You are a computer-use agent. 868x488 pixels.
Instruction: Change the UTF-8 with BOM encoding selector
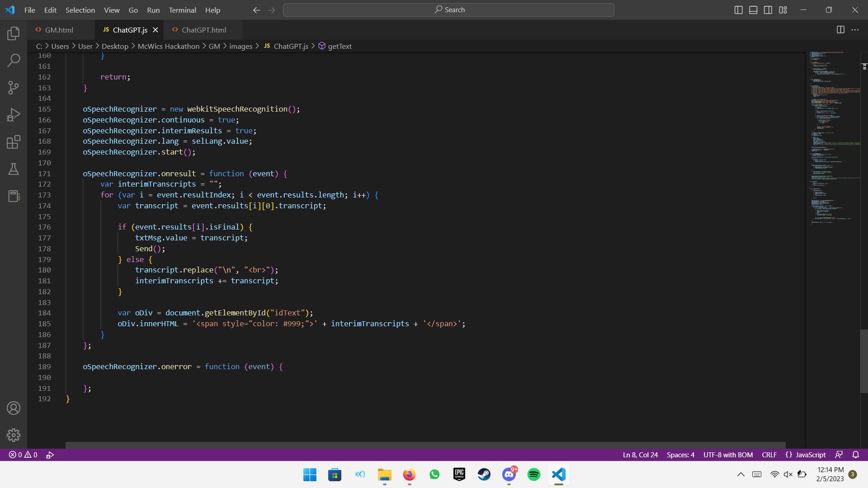[728, 455]
